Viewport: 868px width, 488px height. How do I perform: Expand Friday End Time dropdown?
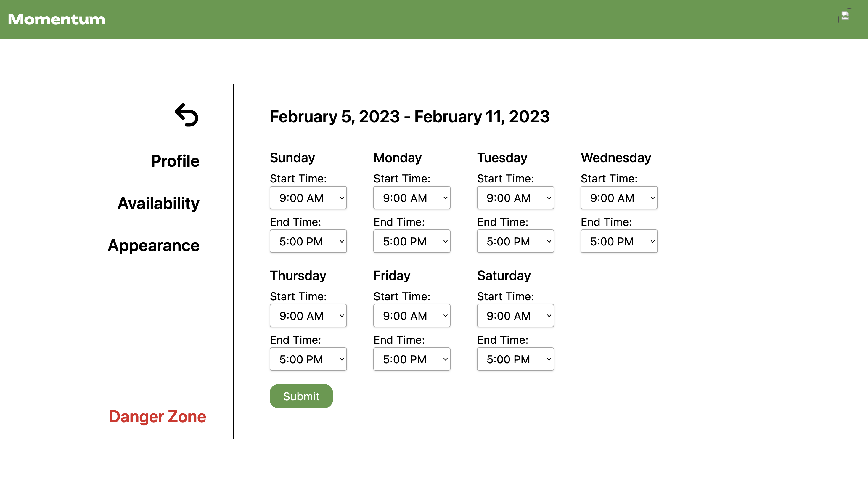(412, 359)
